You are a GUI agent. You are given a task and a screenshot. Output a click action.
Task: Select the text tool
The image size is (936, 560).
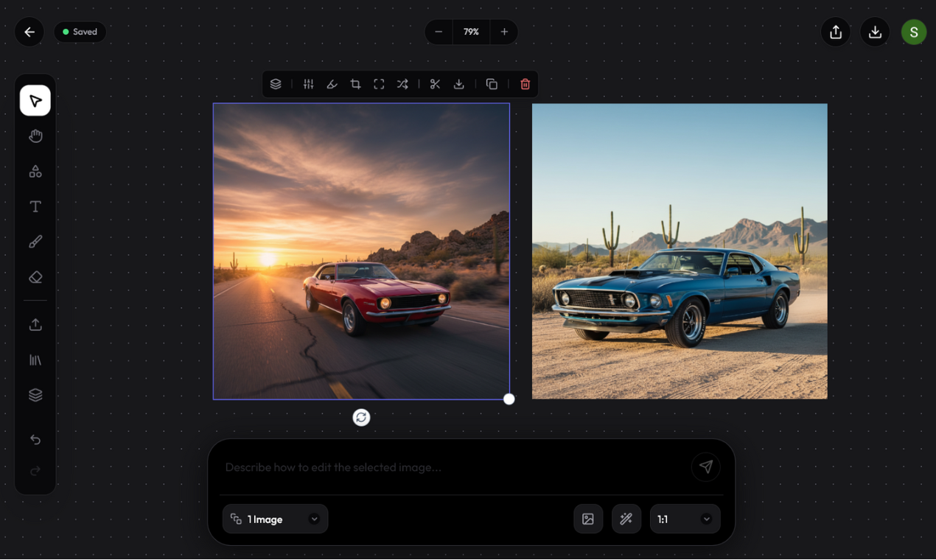[35, 207]
